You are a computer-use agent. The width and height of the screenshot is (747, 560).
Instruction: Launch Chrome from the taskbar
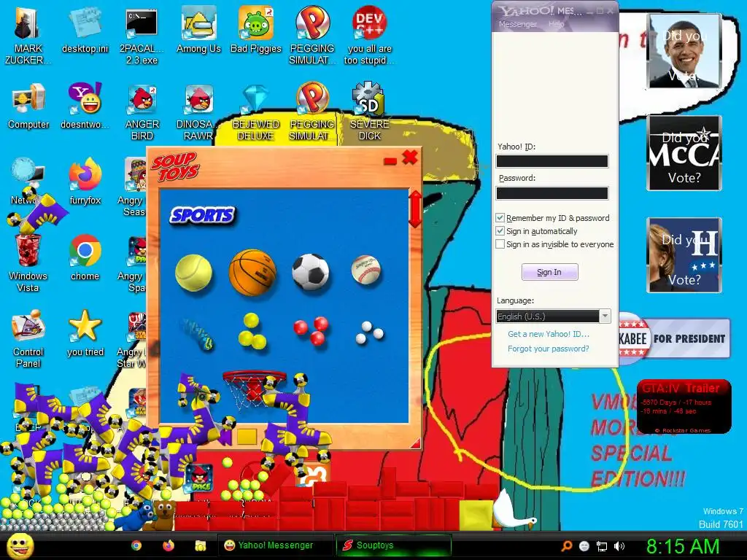click(136, 545)
